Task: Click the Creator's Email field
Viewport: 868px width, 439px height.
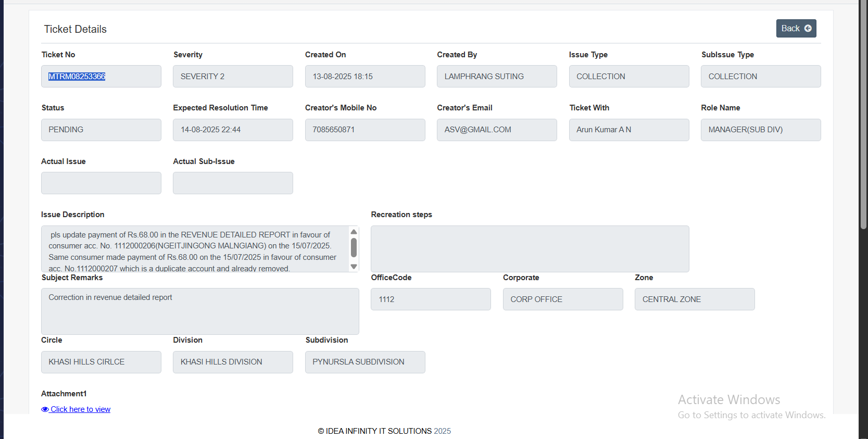Action: coord(497,130)
